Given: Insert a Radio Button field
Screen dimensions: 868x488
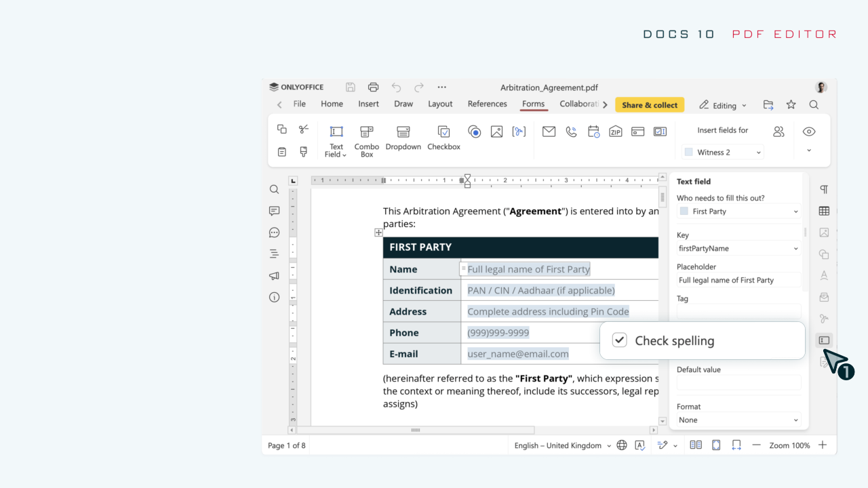Looking at the screenshot, I should [x=475, y=131].
